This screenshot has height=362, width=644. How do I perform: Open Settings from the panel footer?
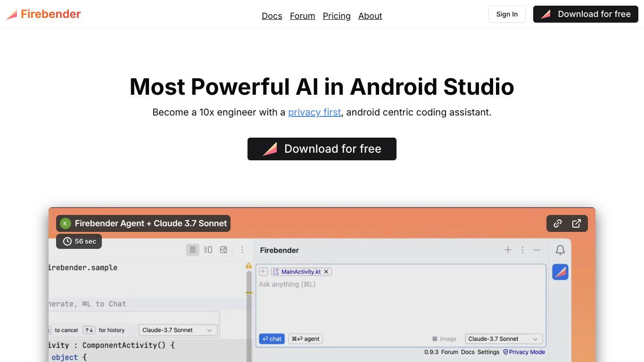(488, 352)
